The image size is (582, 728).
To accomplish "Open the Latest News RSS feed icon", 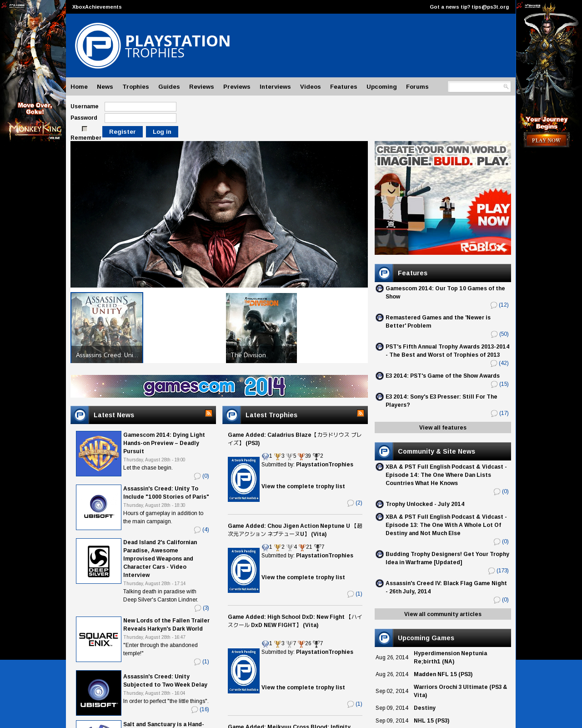I will pyautogui.click(x=209, y=413).
